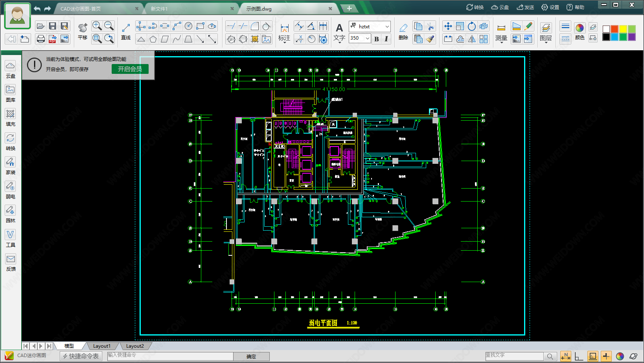Open Cloud Disk (云盘) in left sidebar

click(x=11, y=70)
